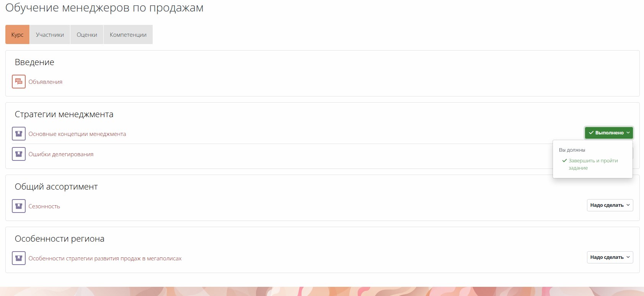The image size is (644, 296).
Task: Open the Объявления link
Action: (46, 82)
